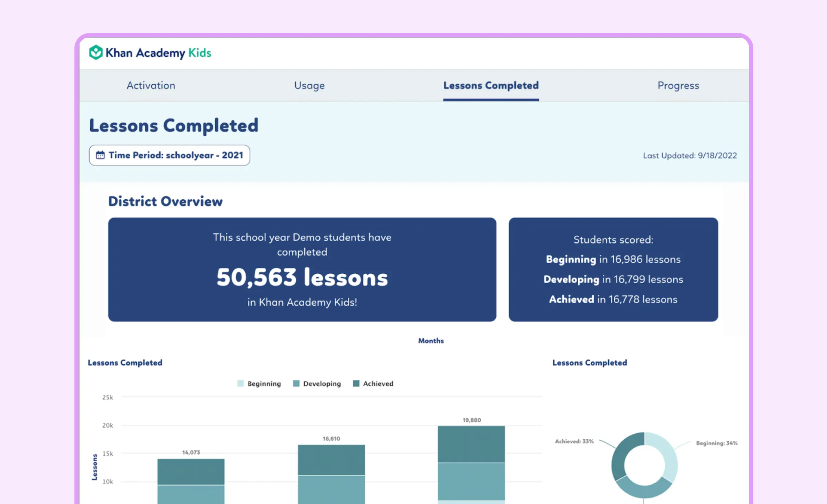Switch to the Usage tab
827x504 pixels.
pos(309,85)
